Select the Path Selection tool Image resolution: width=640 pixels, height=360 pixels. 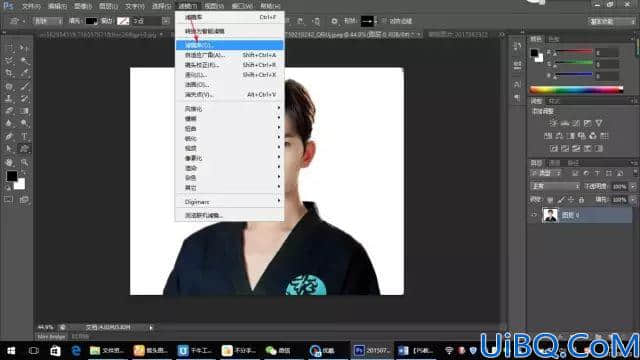pos(9,148)
